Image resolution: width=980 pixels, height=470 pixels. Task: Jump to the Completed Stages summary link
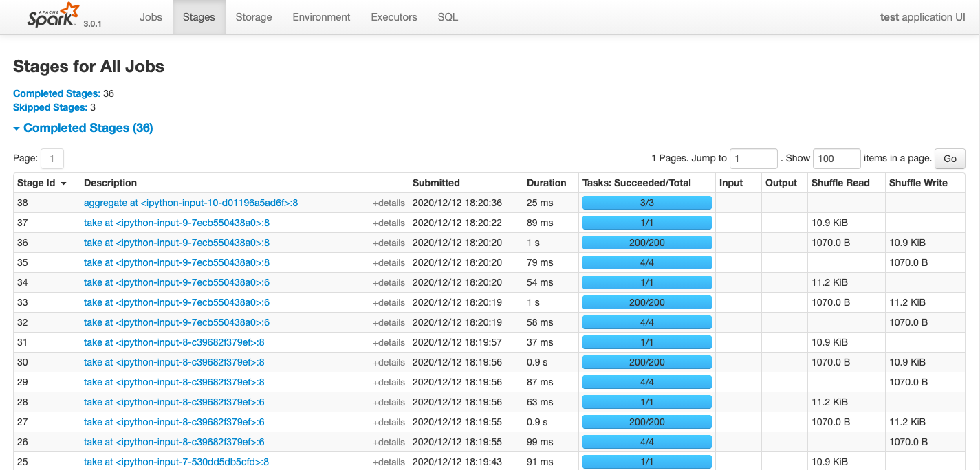coord(56,93)
